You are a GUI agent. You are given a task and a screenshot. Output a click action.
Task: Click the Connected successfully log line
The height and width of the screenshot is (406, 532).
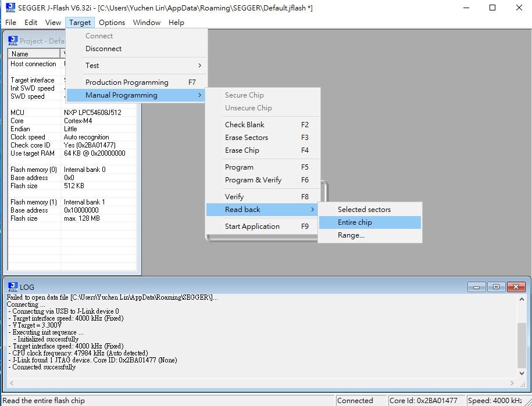pyautogui.click(x=42, y=367)
